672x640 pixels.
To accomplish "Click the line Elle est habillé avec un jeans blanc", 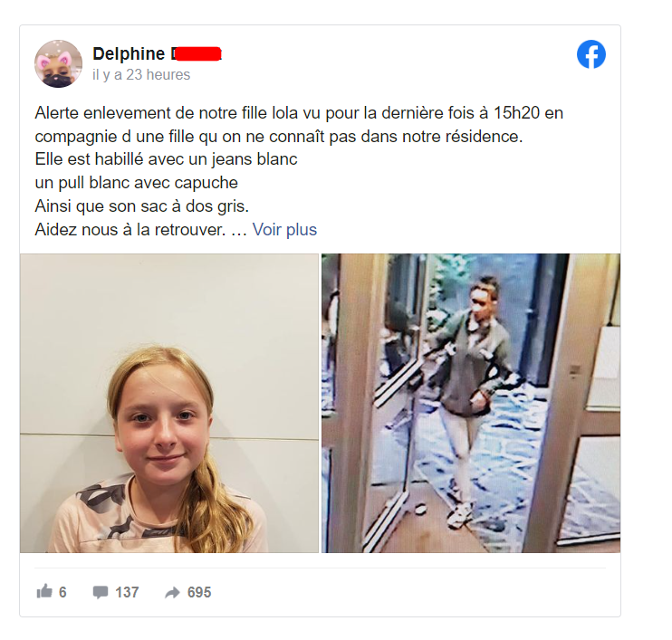I will 167,159.
